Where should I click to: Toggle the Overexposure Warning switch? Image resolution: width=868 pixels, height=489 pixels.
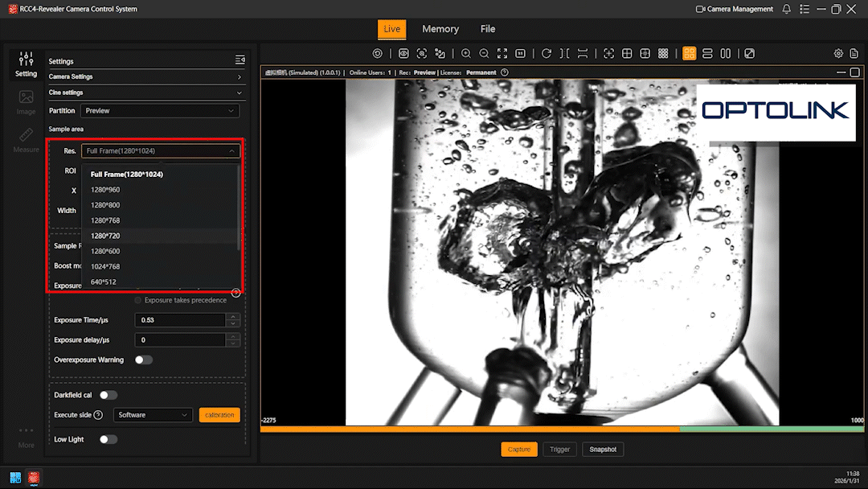[143, 360]
